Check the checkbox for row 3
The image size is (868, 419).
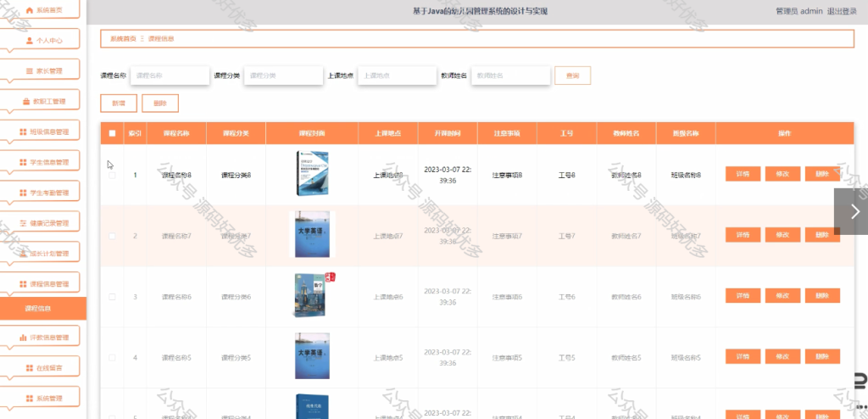pyautogui.click(x=113, y=297)
